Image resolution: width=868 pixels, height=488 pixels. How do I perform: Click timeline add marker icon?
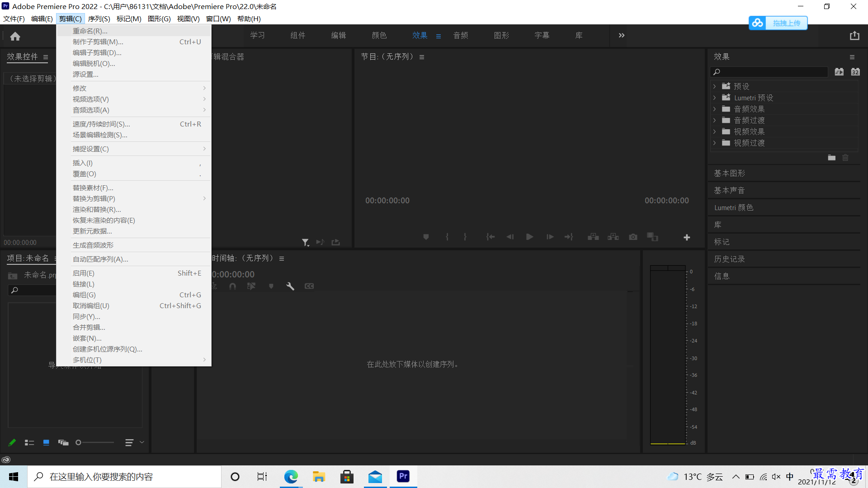(271, 286)
